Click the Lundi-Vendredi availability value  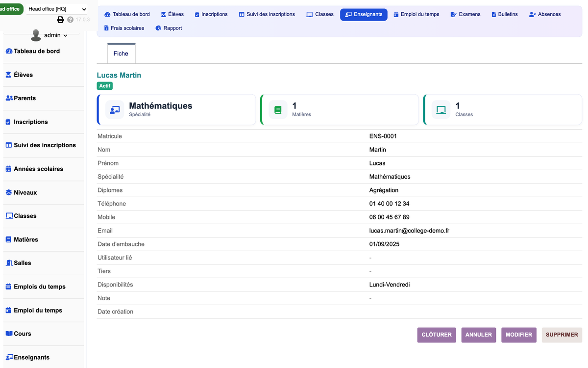pyautogui.click(x=390, y=285)
